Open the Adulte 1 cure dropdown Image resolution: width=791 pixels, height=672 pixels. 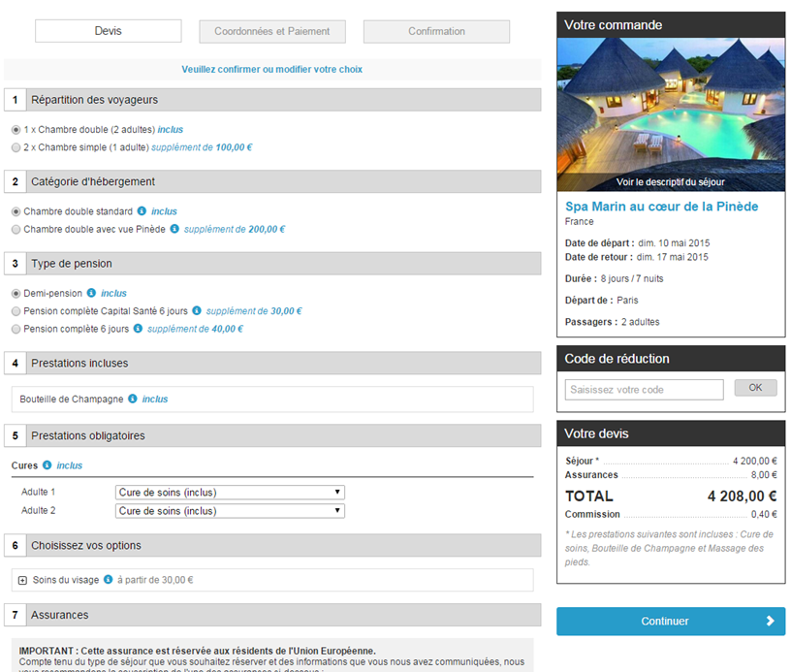point(230,493)
